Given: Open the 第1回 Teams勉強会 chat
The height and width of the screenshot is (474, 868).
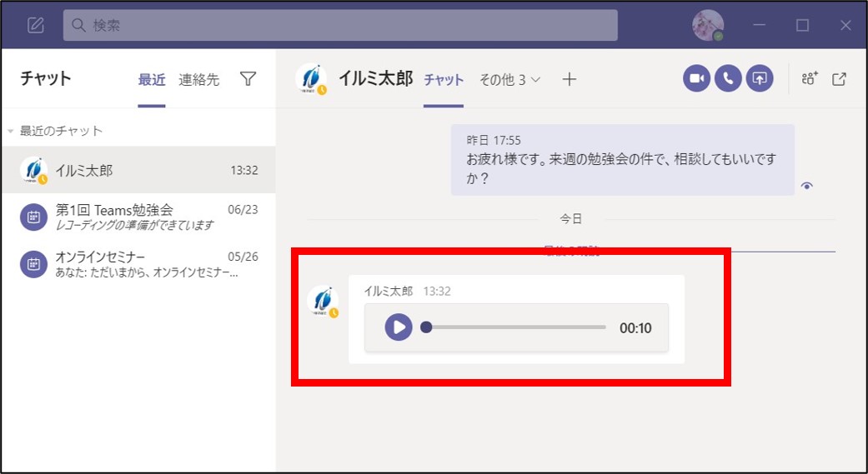Looking at the screenshot, I should [138, 217].
